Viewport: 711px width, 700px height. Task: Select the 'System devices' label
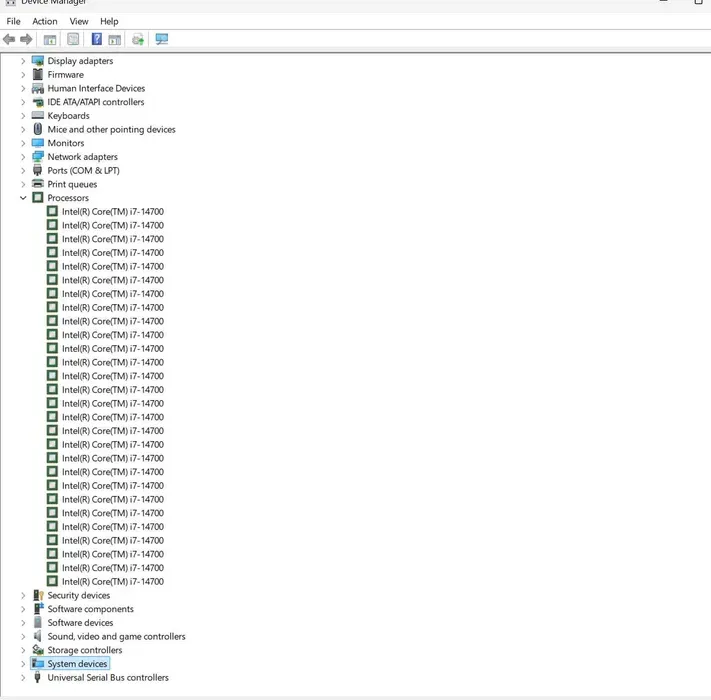(78, 664)
